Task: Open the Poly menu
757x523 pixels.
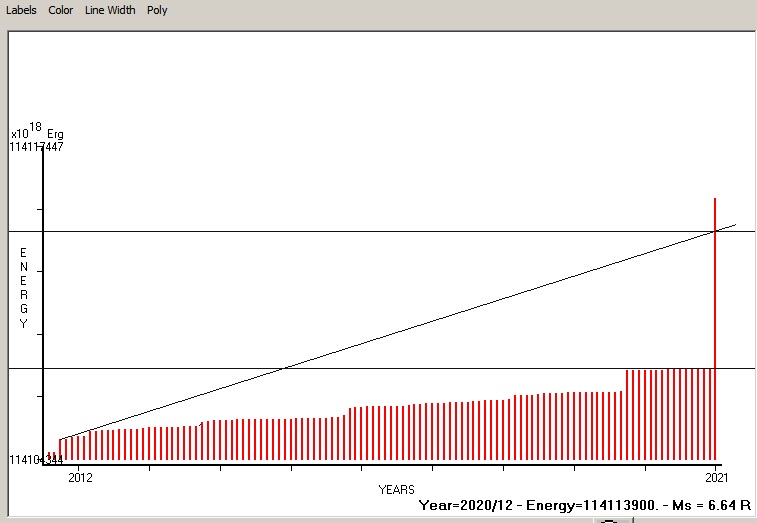Action: (x=157, y=10)
